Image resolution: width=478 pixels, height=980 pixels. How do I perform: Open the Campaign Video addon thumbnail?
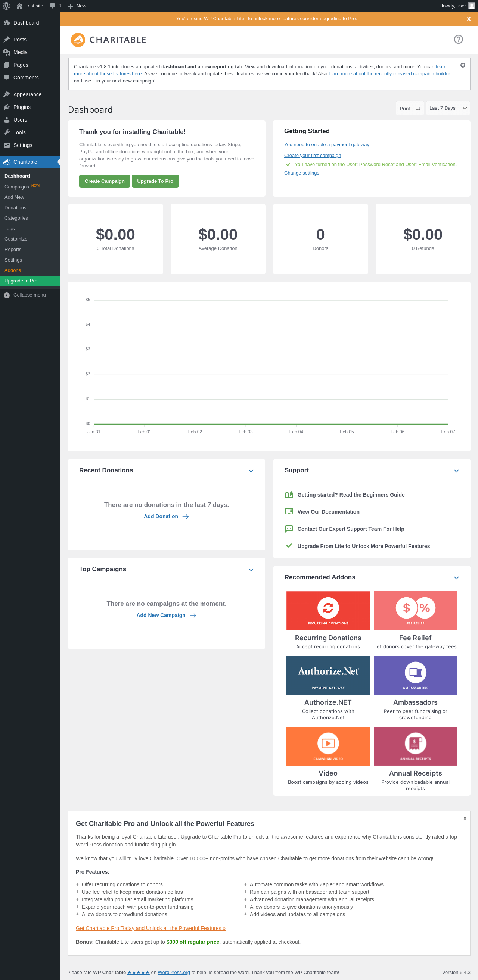coord(328,746)
